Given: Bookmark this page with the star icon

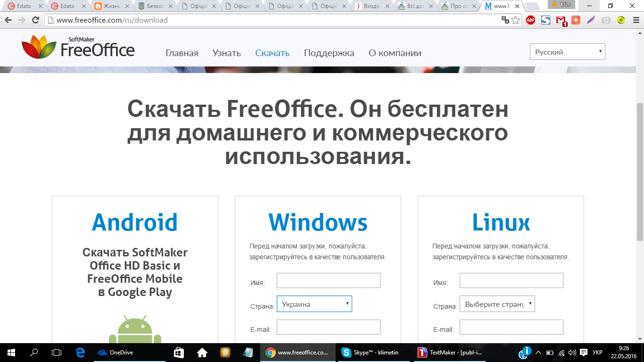Looking at the screenshot, I should 516,20.
